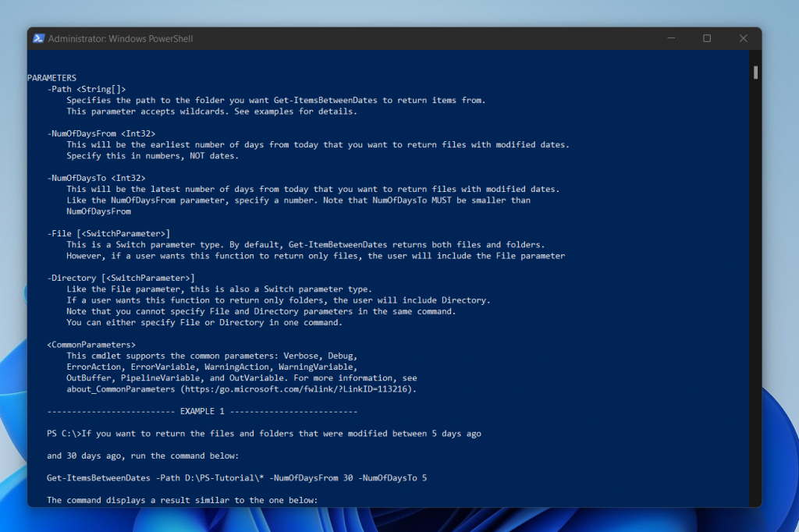Close the Administrator PowerShell window
This screenshot has height=532, width=799.
click(744, 39)
